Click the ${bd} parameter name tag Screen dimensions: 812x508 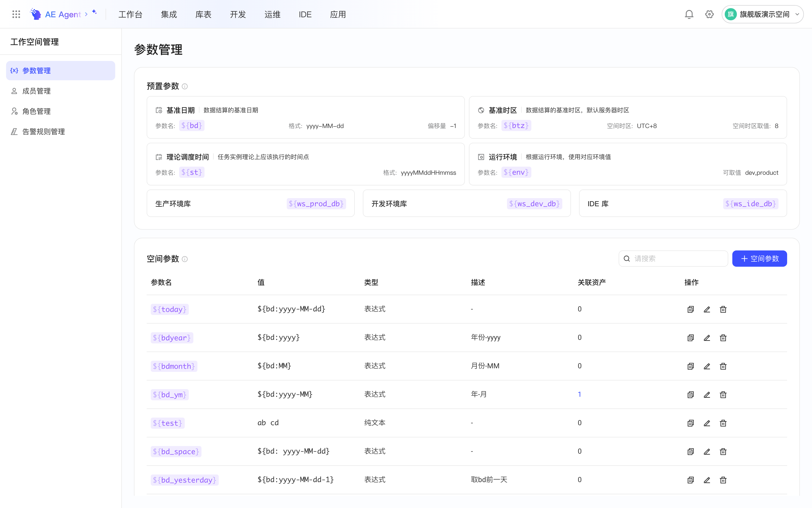coord(192,126)
